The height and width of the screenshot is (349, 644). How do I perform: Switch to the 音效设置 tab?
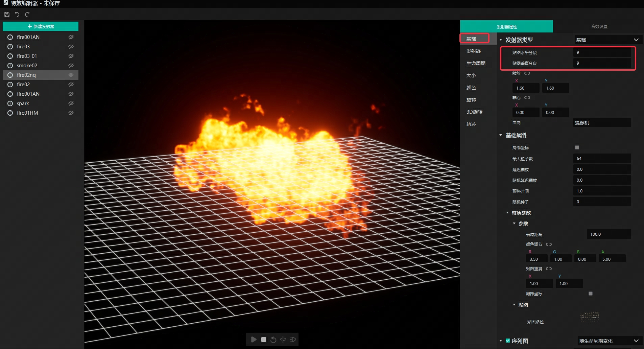point(599,27)
